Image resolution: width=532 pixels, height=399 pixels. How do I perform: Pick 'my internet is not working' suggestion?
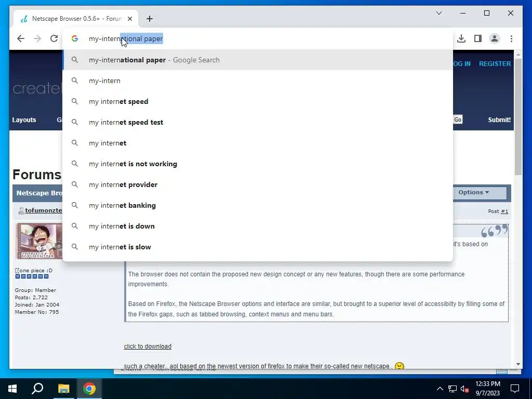258,164
